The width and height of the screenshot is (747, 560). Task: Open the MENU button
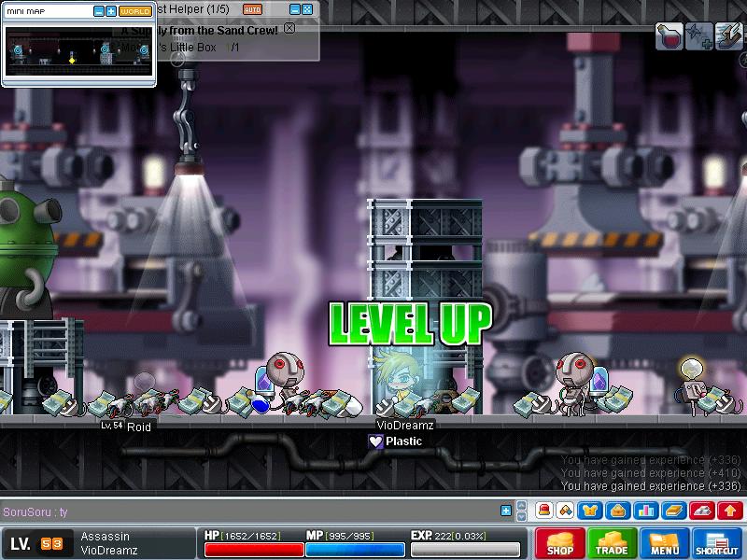pyautogui.click(x=665, y=543)
